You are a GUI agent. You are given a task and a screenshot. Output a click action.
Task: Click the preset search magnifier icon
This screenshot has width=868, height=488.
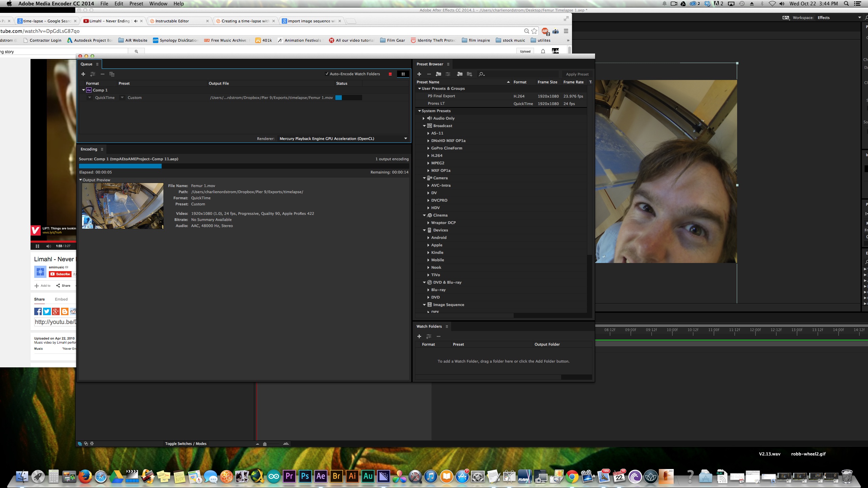tap(481, 74)
